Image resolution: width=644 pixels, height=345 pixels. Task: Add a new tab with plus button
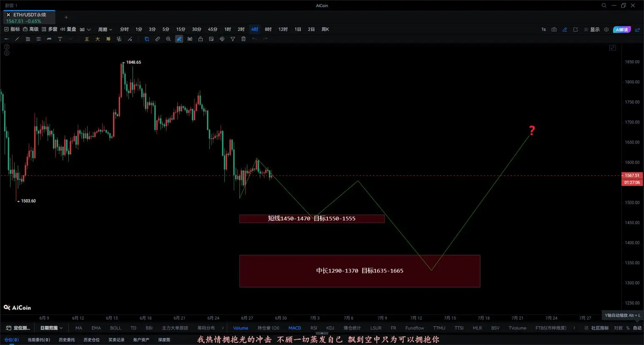(x=66, y=17)
